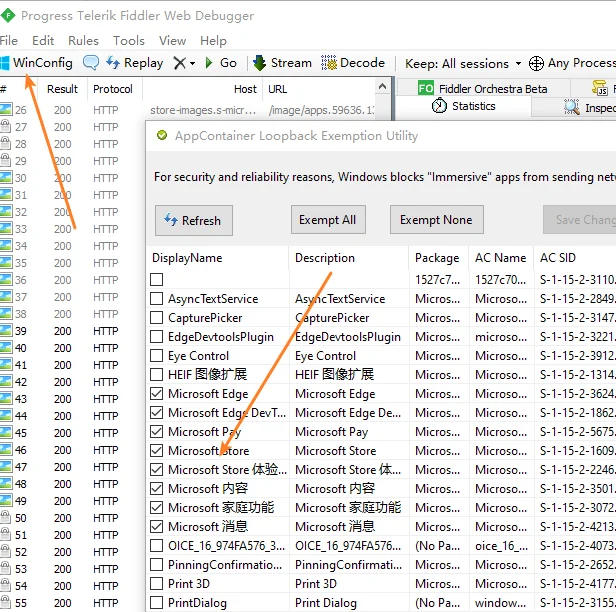
Task: Click the Exempt All button
Action: tap(328, 220)
